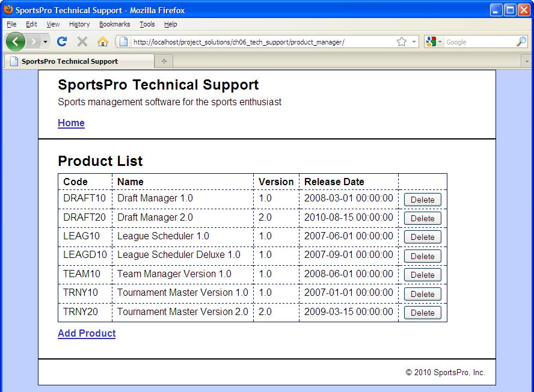Open the Tools menu

[x=147, y=24]
